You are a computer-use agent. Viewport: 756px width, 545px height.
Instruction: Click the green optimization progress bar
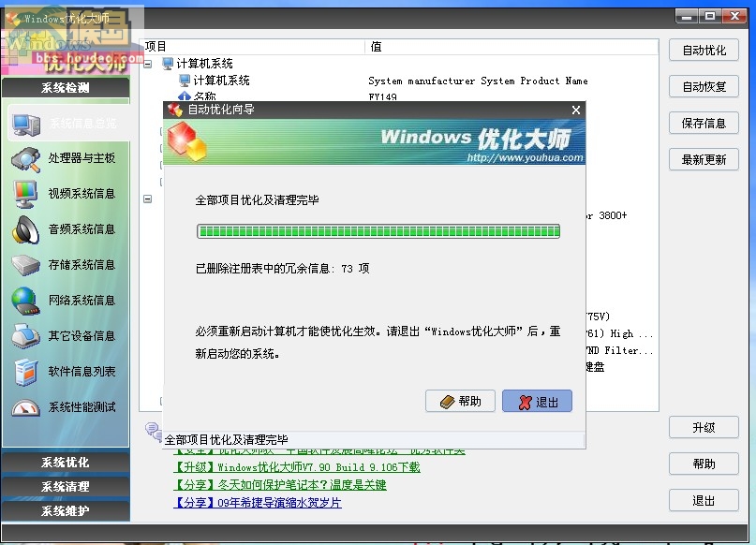[378, 231]
